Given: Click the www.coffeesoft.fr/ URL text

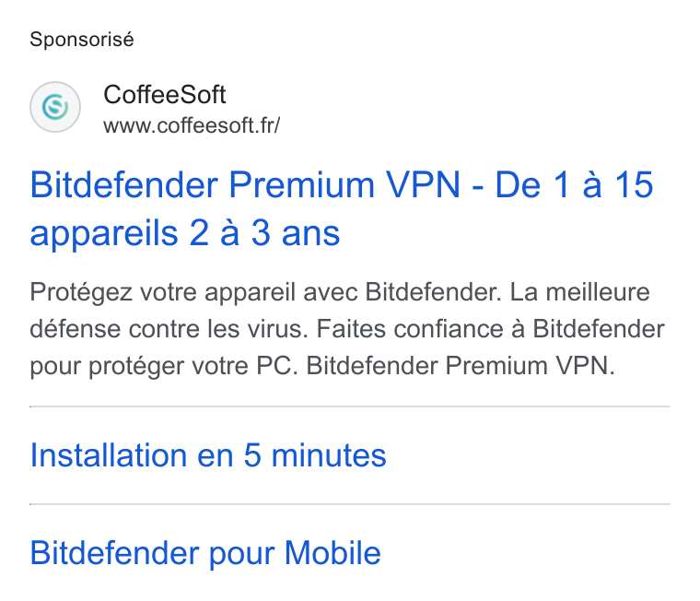Looking at the screenshot, I should [192, 125].
